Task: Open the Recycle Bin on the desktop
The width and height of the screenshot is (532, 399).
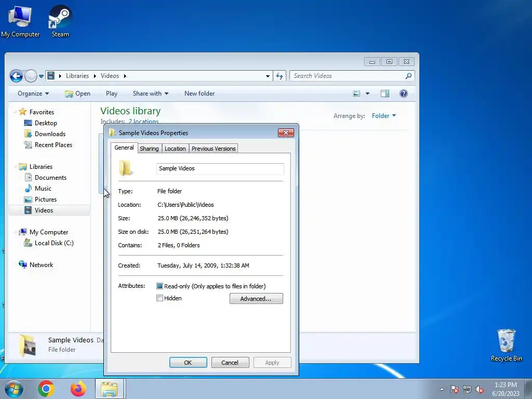Action: [506, 345]
